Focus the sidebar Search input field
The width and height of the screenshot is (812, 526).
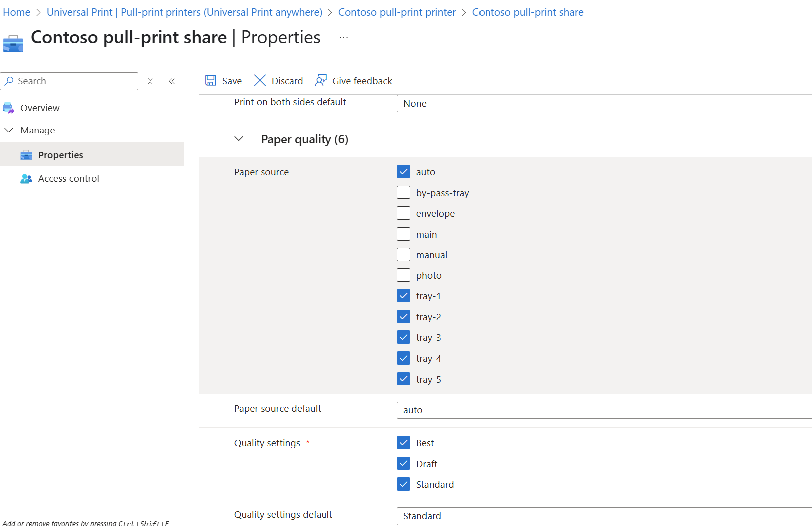[69, 81]
